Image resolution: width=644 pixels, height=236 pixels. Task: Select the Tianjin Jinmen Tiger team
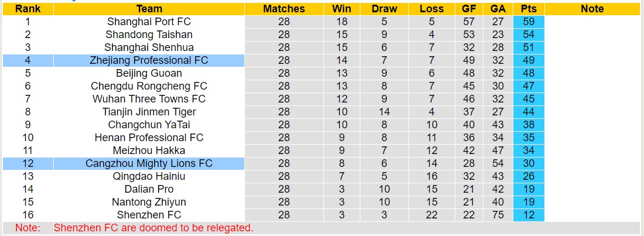point(149,112)
